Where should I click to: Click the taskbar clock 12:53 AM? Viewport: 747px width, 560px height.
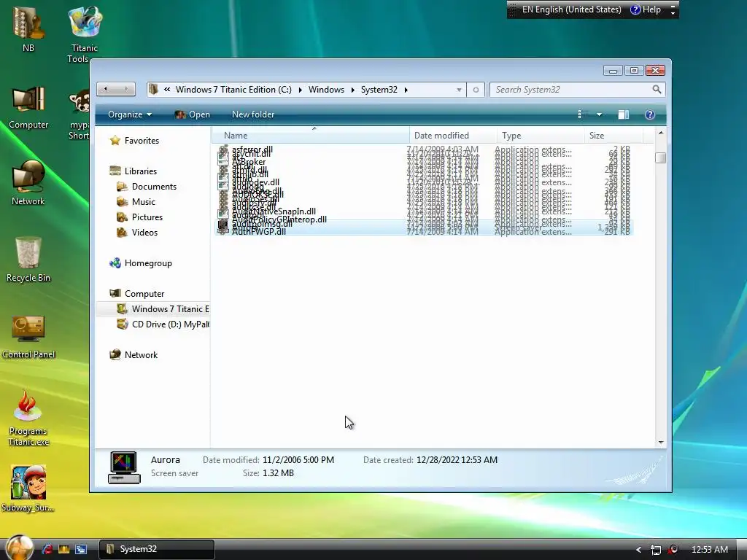tap(709, 550)
